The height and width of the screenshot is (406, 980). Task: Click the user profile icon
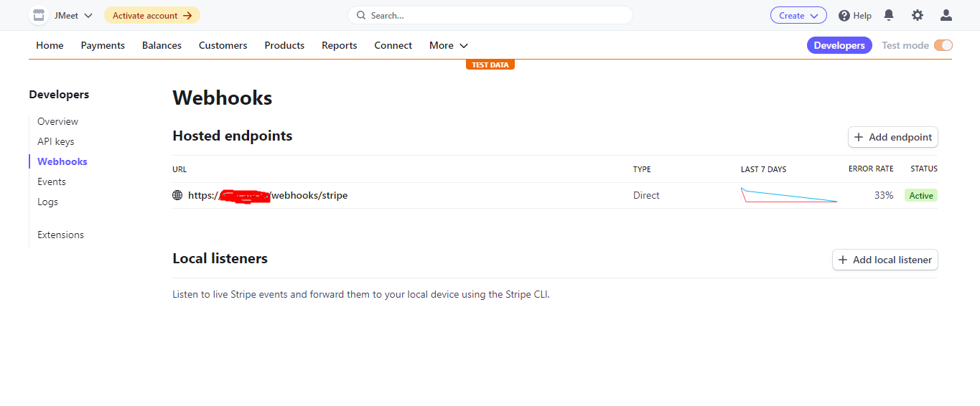pyautogui.click(x=946, y=15)
